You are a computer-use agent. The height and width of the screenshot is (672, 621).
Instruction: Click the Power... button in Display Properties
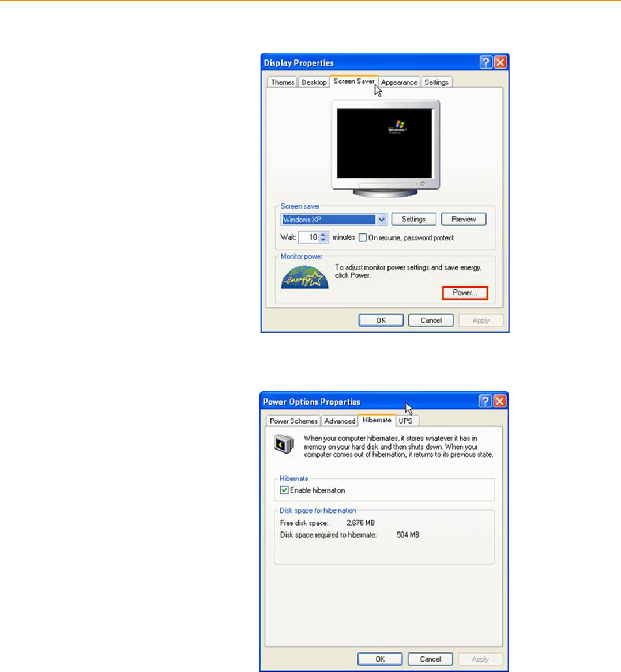pyautogui.click(x=465, y=293)
